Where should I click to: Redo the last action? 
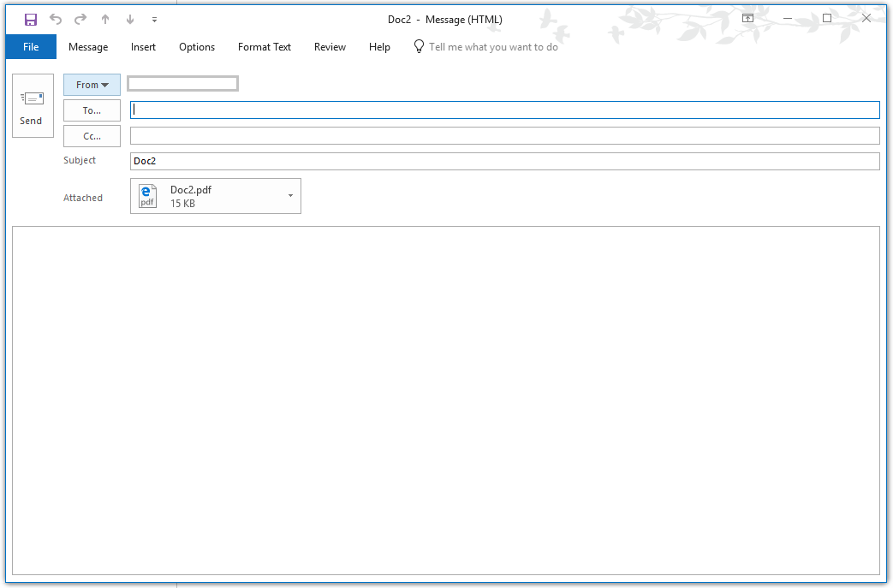80,20
